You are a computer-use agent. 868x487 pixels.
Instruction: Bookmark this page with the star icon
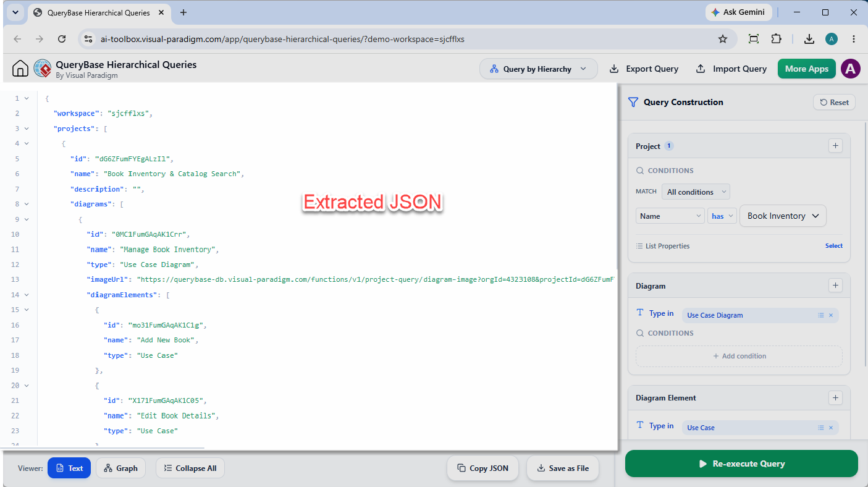723,39
